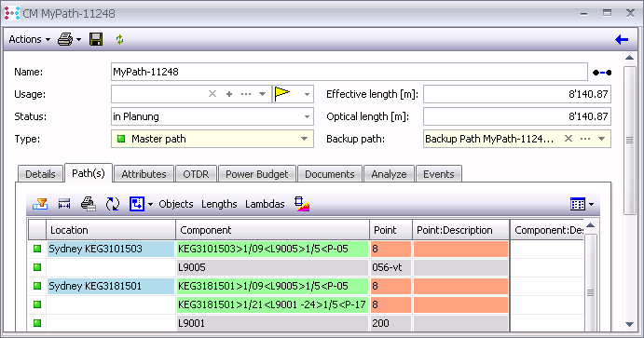Click the window scroll down arrow
644x338 pixels.
(x=630, y=324)
